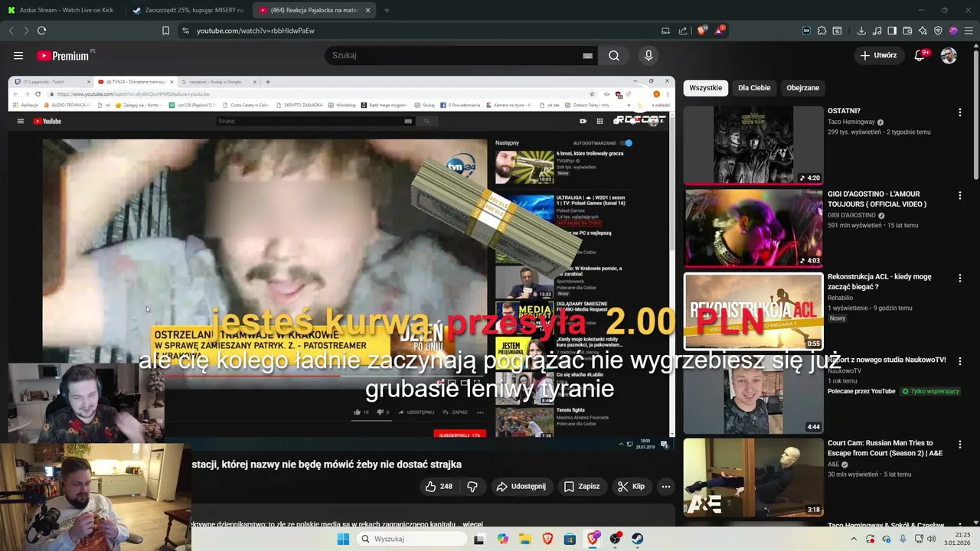Open more options for NaukowoTV video
The height and width of the screenshot is (551, 980).
coord(959,360)
